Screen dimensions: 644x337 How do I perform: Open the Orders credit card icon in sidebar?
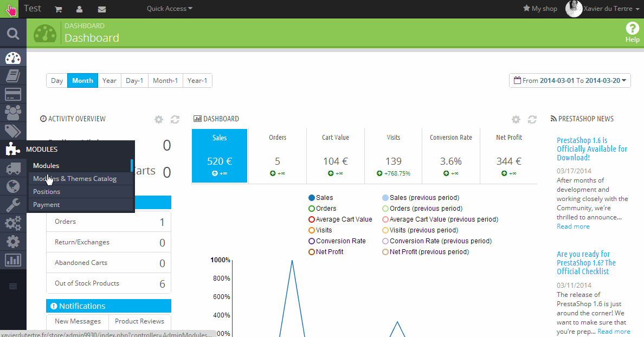click(13, 94)
